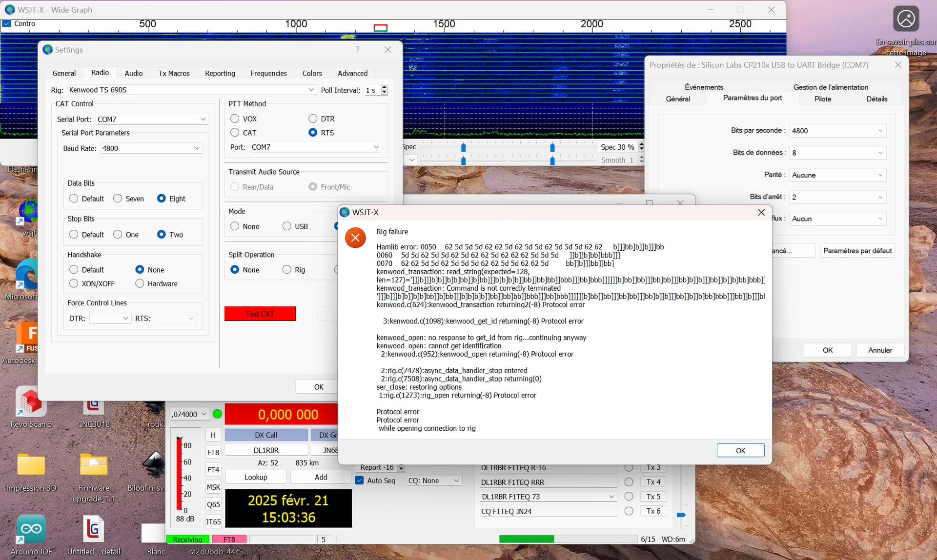This screenshot has height=560, width=937.
Task: Open the Pilote tab in port properties
Action: point(822,99)
